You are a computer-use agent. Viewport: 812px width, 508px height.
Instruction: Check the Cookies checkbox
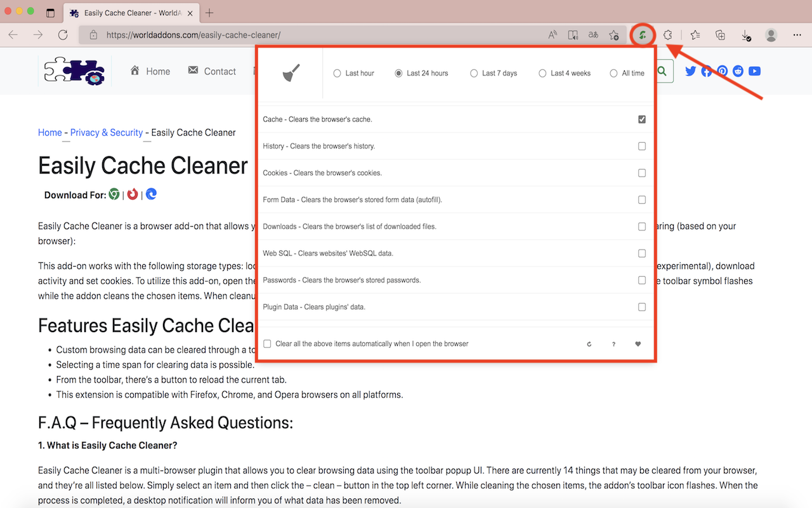click(642, 173)
